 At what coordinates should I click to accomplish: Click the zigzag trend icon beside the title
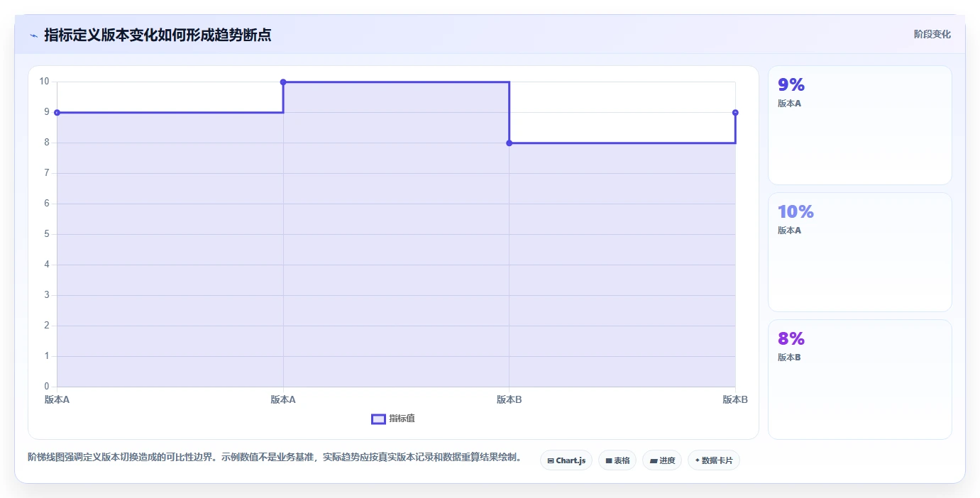tap(33, 35)
